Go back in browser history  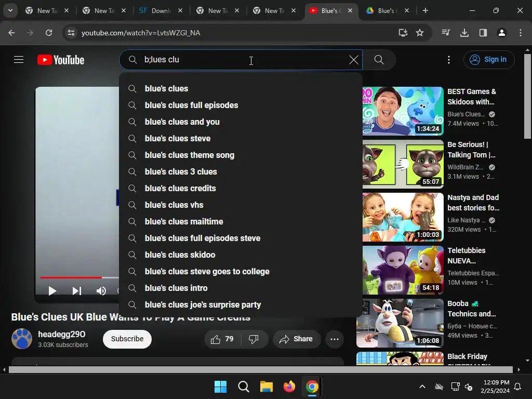[11, 33]
